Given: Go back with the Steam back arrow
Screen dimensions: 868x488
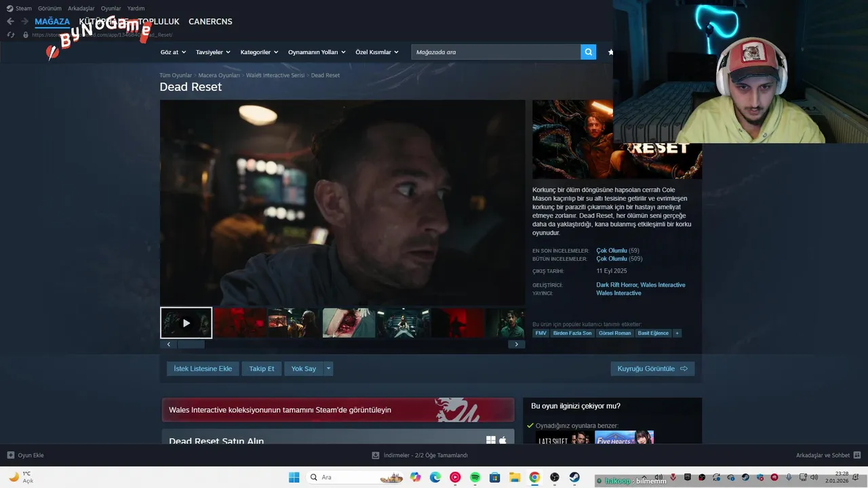Looking at the screenshot, I should click(10, 22).
